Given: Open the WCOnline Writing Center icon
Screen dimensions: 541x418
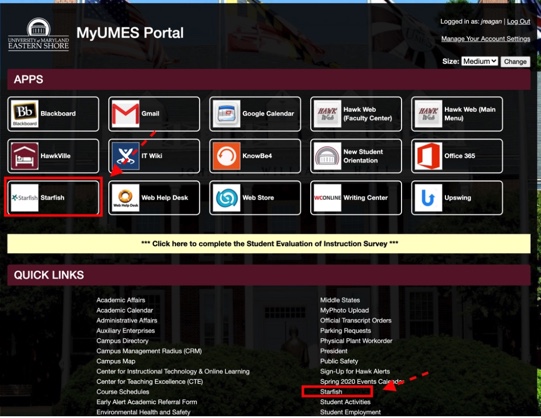Looking at the screenshot, I should 327,198.
